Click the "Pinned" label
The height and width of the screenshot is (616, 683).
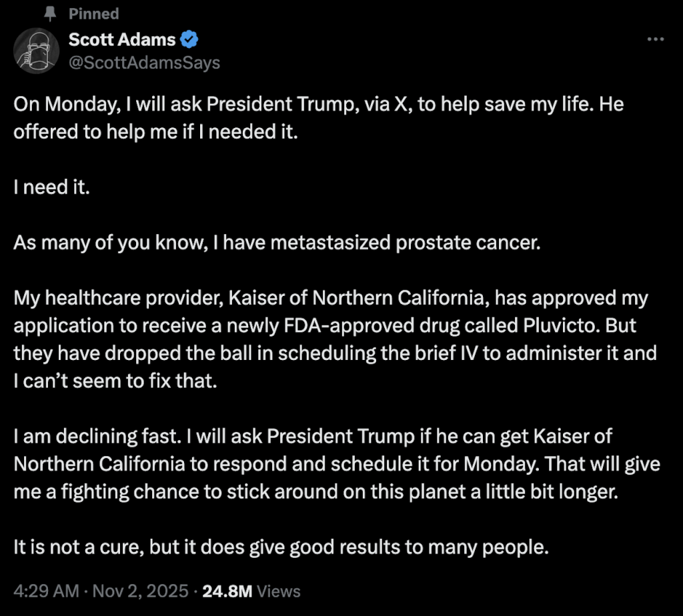[x=93, y=14]
